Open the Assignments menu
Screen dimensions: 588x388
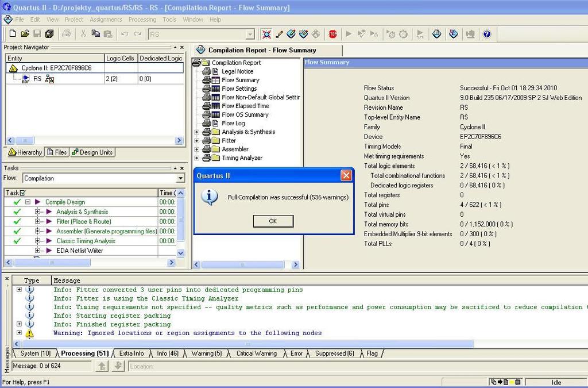point(106,20)
